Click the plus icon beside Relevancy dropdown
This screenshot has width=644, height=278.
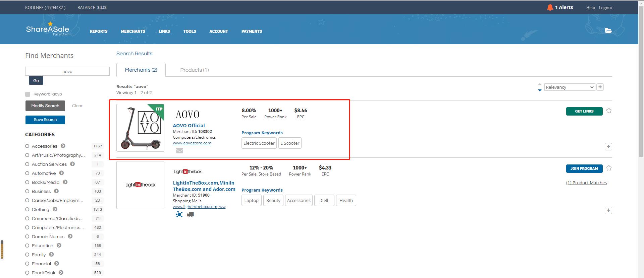(600, 87)
